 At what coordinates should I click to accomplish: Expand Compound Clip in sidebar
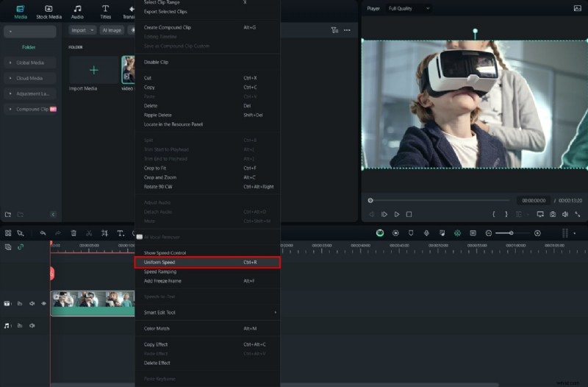[x=30, y=109]
